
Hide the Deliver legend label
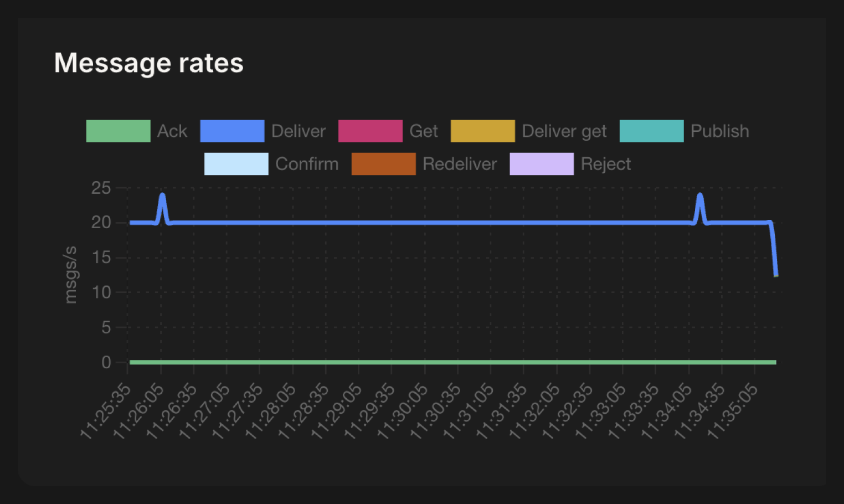[x=299, y=131]
